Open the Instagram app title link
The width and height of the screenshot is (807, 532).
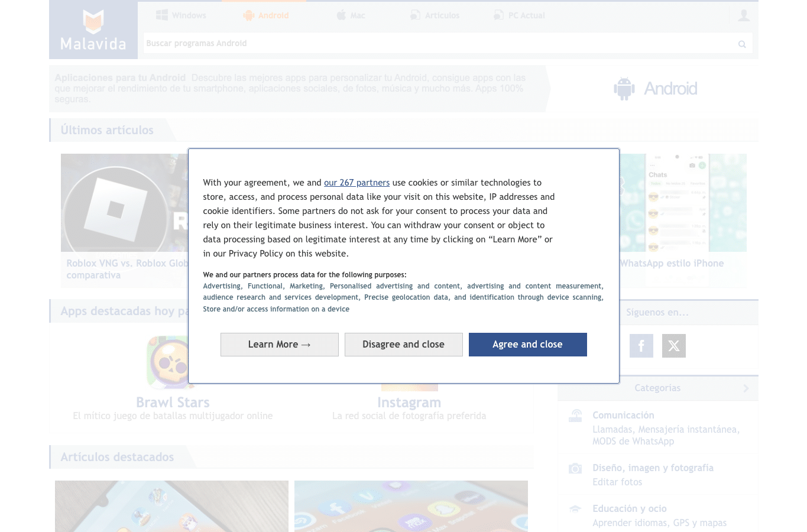point(409,403)
